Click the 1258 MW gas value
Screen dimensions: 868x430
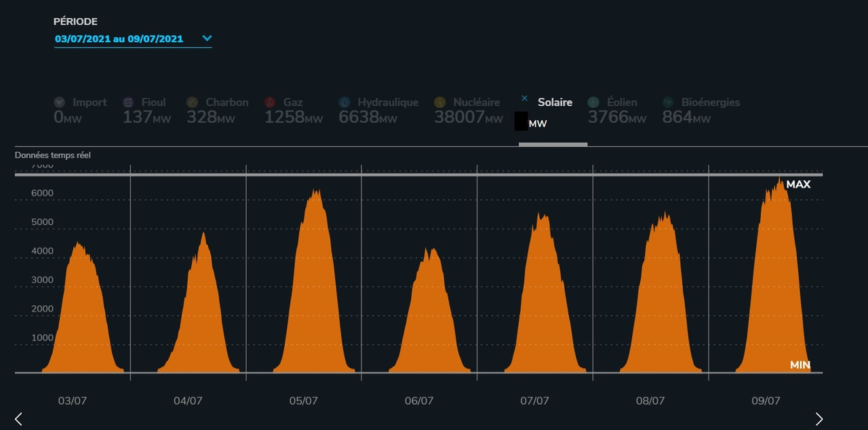294,117
